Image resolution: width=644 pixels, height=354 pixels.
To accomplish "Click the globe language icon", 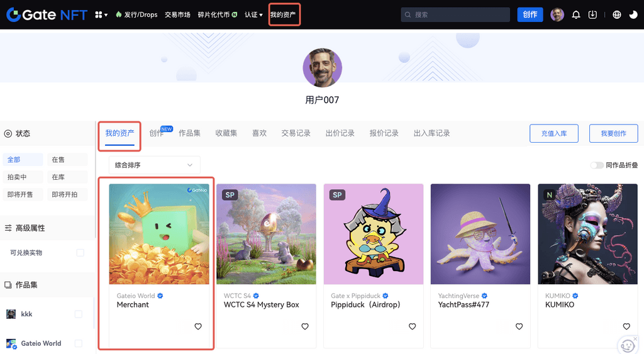I will pos(616,14).
